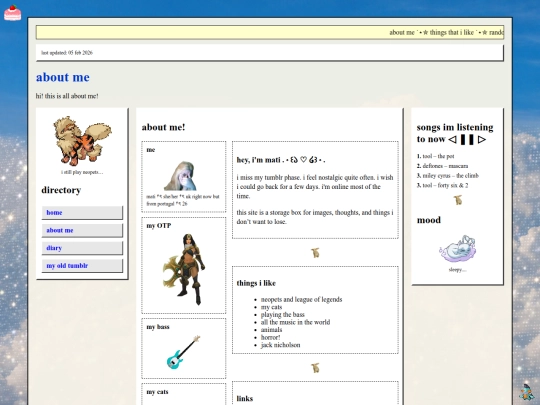This screenshot has height=405, width=540.
Task: Click bunny icon above things i like
Action: click(x=315, y=253)
